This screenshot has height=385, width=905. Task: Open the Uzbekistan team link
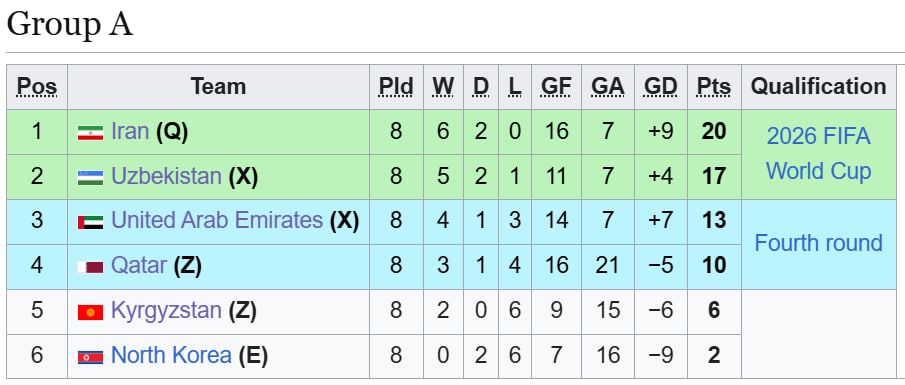pos(166,176)
